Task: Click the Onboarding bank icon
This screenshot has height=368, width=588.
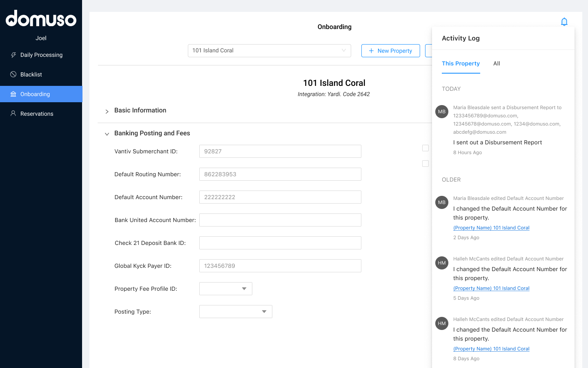Action: (13, 94)
